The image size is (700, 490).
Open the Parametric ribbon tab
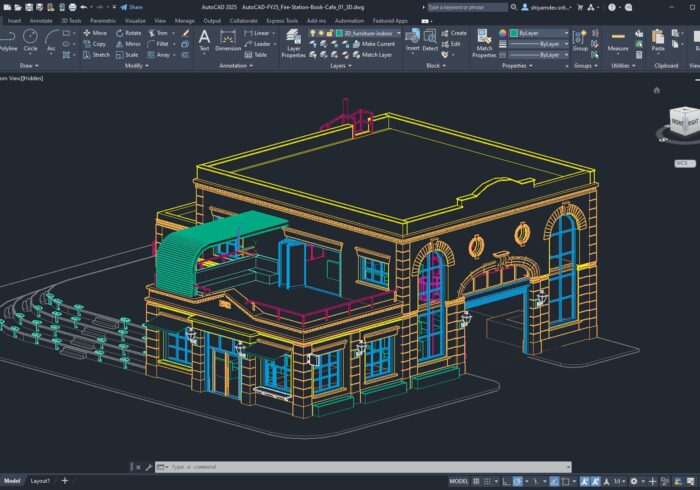point(103,21)
